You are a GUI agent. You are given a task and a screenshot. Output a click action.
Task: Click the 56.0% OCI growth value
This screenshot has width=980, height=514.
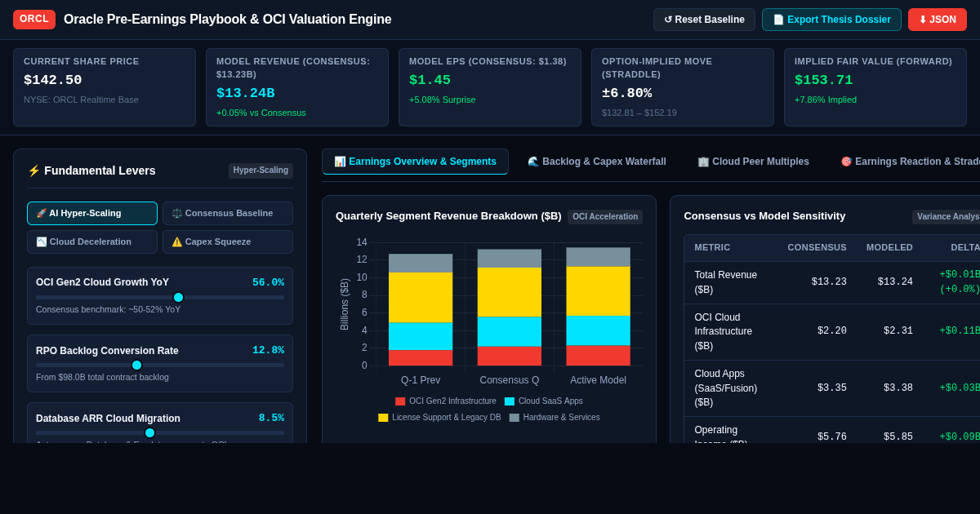[268, 282]
